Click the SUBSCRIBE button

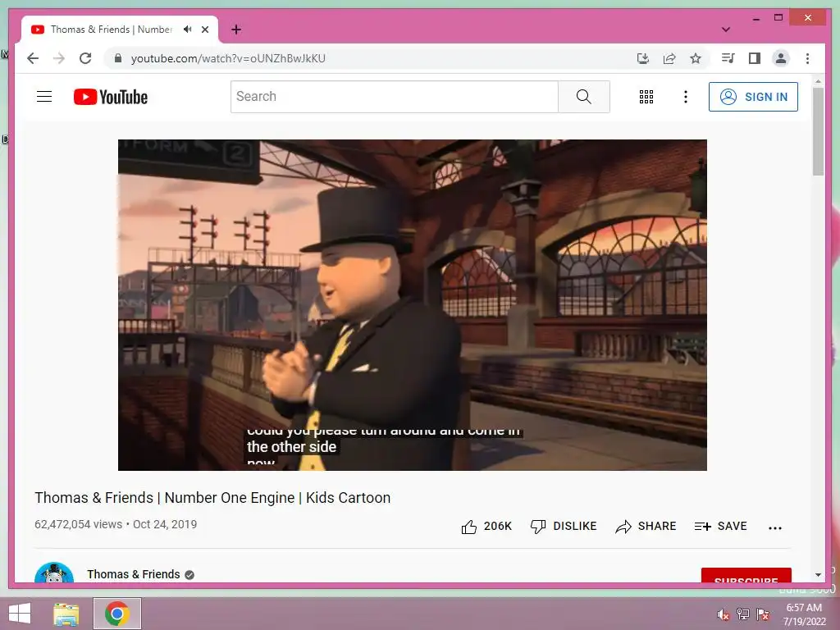coord(746,575)
